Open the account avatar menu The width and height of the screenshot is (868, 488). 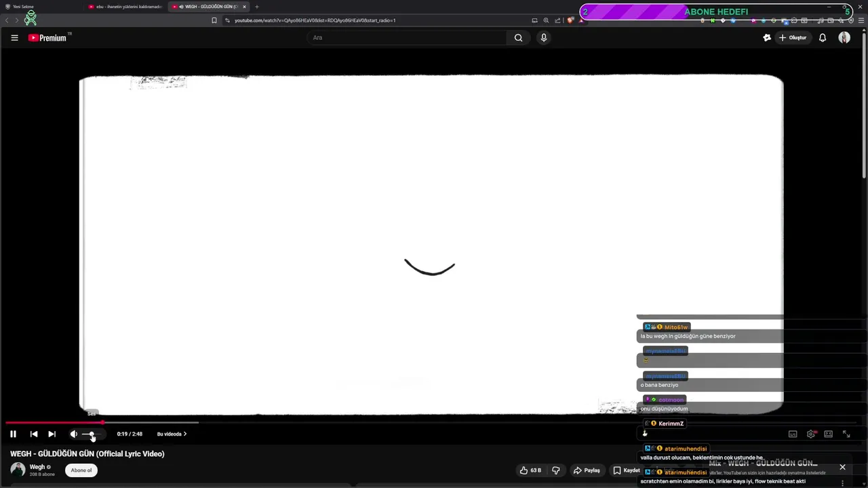click(844, 38)
